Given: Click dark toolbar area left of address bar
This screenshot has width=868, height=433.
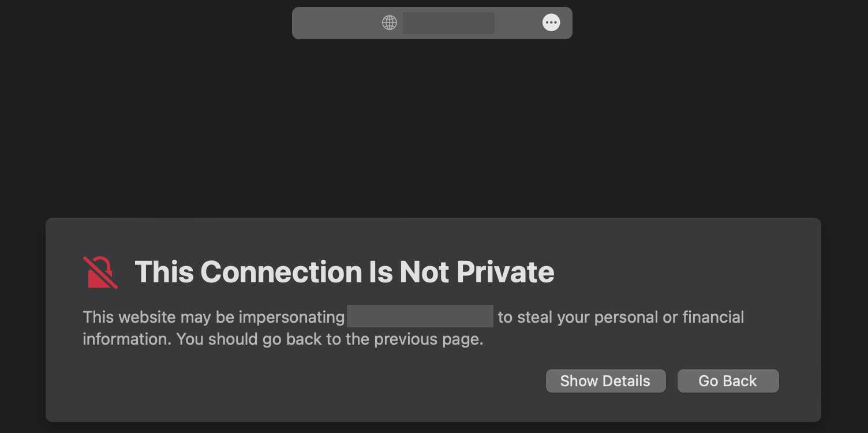Looking at the screenshot, I should (x=144, y=23).
